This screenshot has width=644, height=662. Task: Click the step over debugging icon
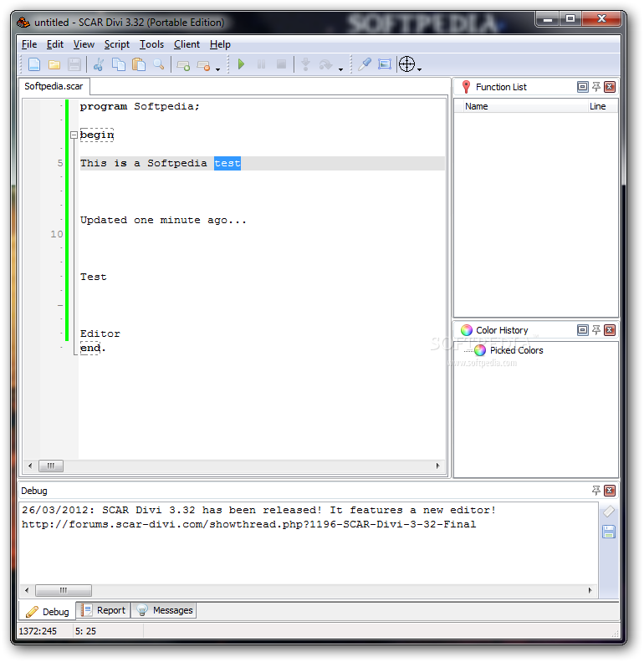click(326, 64)
